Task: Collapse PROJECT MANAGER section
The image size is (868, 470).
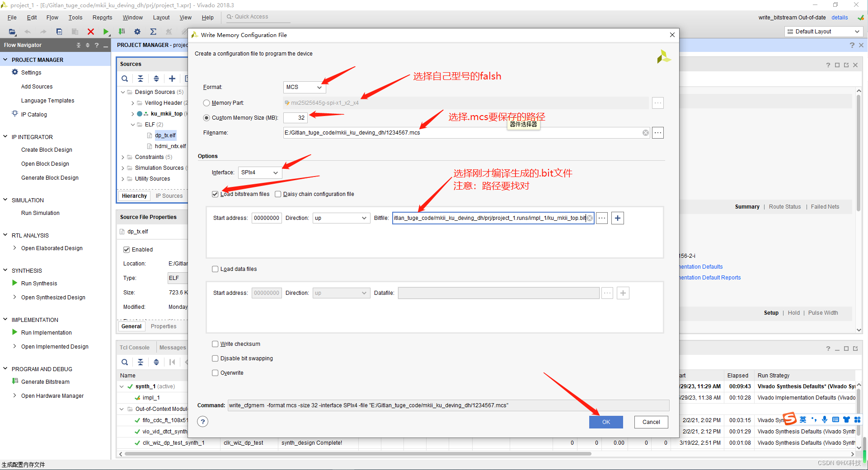Action: pos(5,60)
